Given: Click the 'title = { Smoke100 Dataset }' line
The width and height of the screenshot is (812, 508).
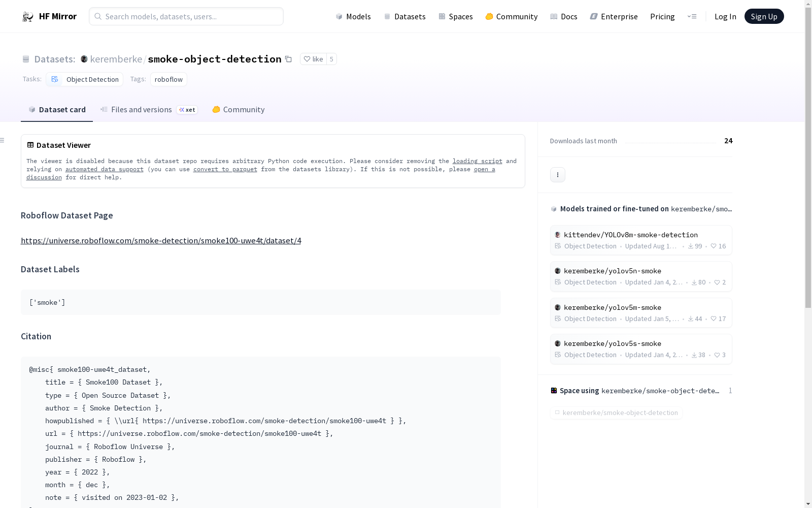Looking at the screenshot, I should pyautogui.click(x=104, y=382).
